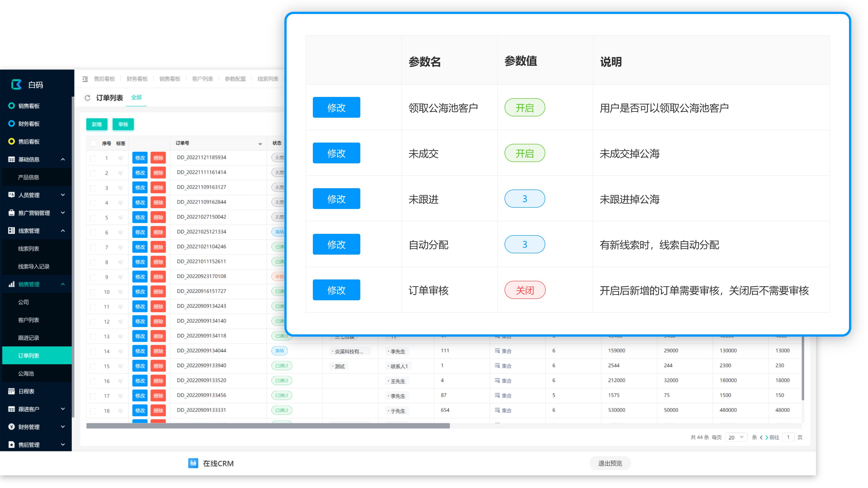Switch to the 参数配置 tab
This screenshot has width=868, height=488.
[x=235, y=78]
